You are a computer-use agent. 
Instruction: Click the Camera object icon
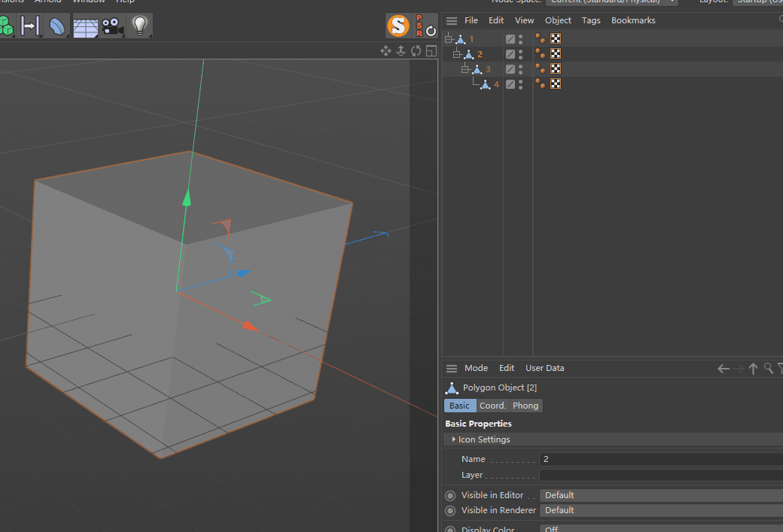coord(112,26)
